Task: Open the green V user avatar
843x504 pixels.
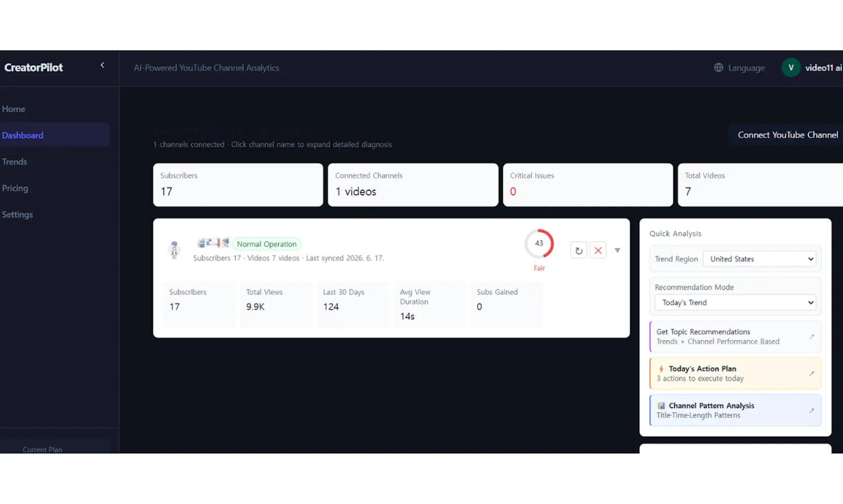Action: click(791, 67)
